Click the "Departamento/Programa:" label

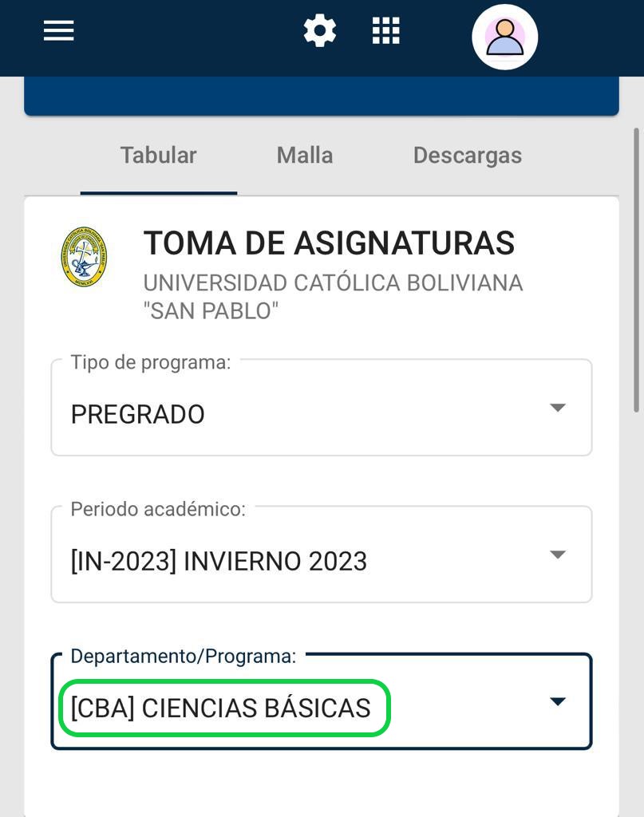click(x=184, y=656)
